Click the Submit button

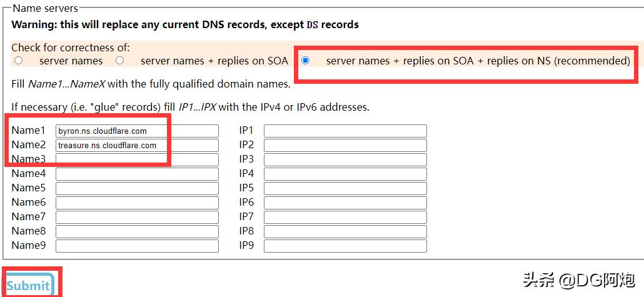(29, 285)
